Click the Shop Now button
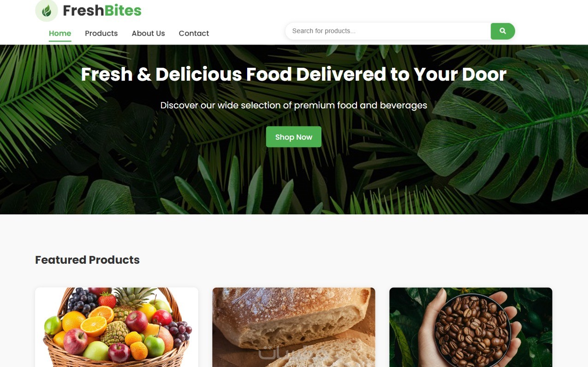The height and width of the screenshot is (367, 588). [x=294, y=137]
